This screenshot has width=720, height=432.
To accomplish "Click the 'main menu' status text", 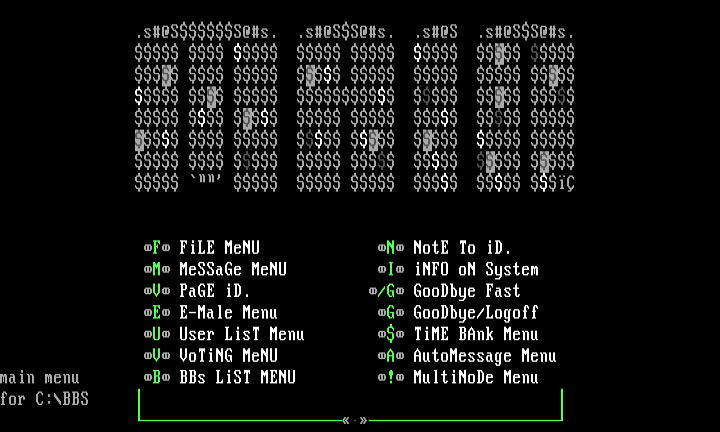I will pos(40,378).
